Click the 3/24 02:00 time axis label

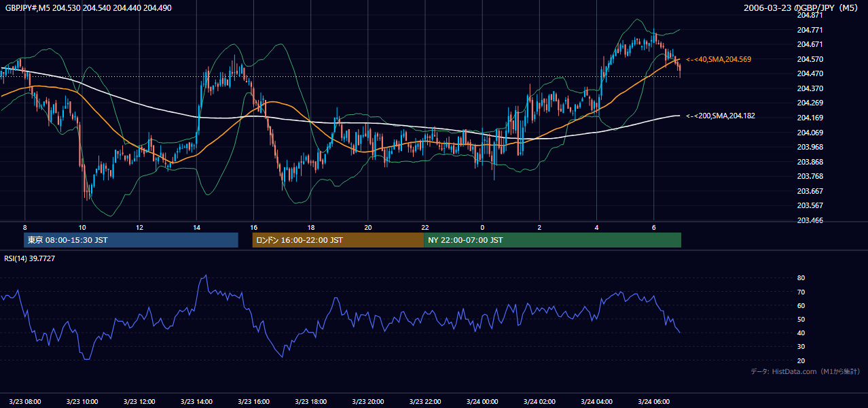tap(539, 401)
